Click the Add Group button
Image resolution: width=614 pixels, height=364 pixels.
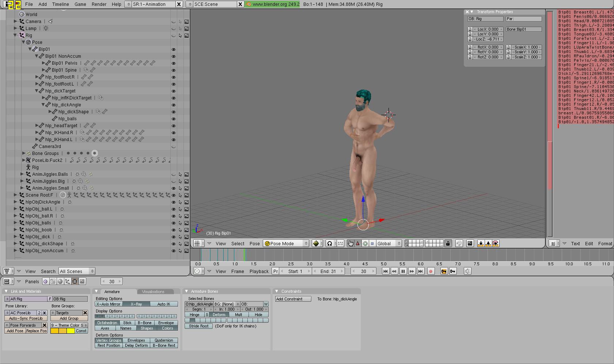pos(69,318)
